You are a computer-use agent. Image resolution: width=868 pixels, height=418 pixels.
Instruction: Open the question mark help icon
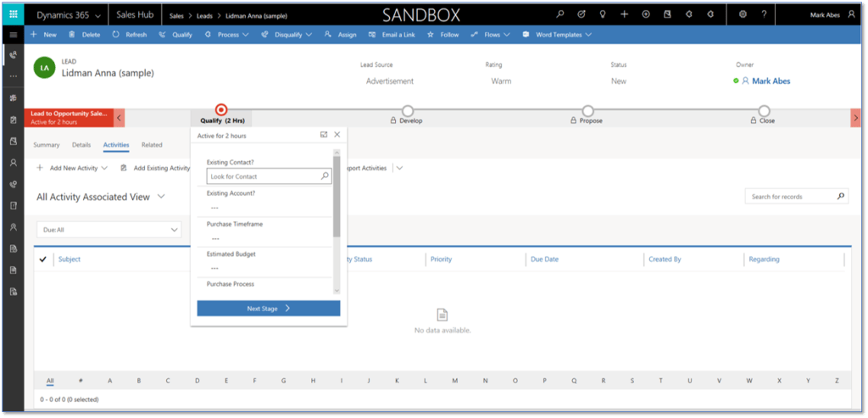[764, 14]
